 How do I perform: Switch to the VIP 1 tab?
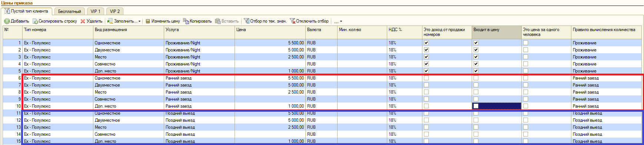(96, 11)
